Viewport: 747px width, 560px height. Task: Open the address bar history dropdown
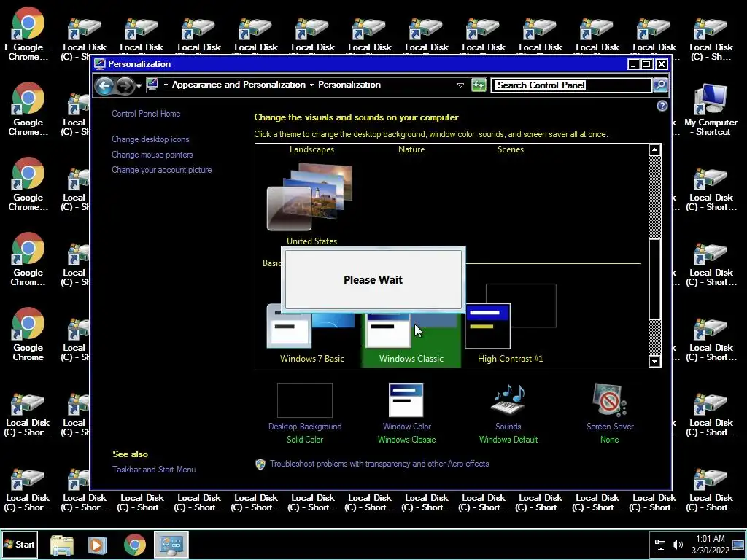tap(460, 85)
